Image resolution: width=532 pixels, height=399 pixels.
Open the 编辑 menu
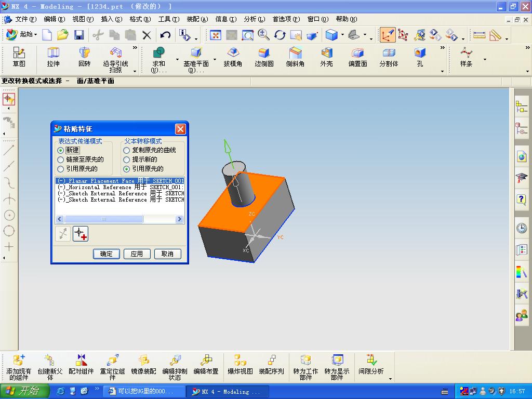tap(54, 19)
